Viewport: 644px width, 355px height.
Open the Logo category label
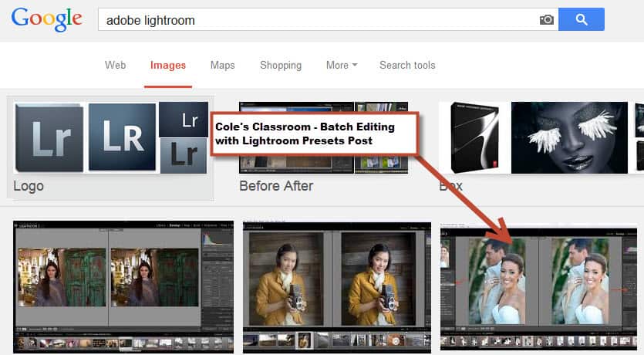(x=29, y=186)
